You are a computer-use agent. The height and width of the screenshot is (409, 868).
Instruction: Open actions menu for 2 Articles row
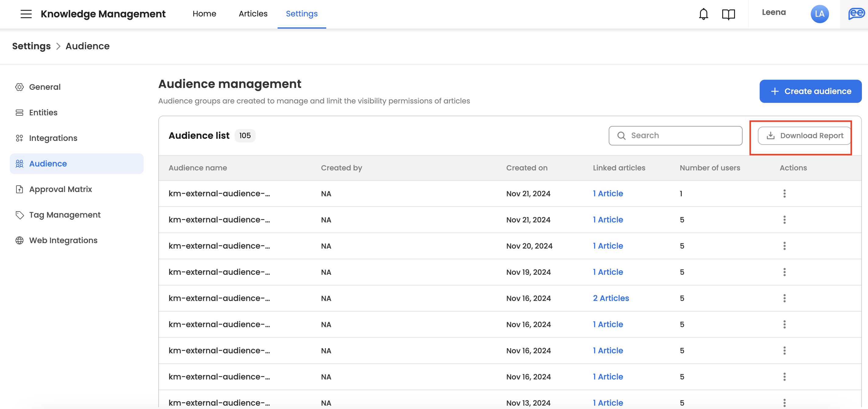coord(784,298)
